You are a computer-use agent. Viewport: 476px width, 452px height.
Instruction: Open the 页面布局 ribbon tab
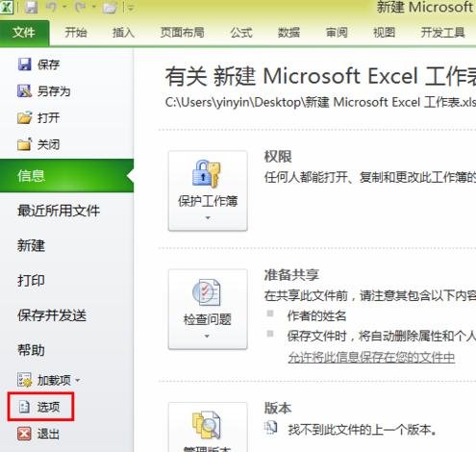pos(182,33)
